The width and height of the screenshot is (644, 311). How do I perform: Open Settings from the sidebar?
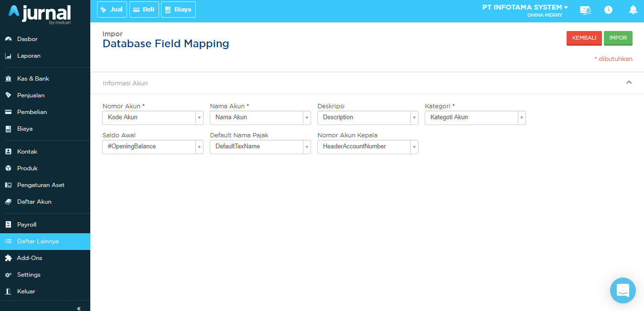tap(29, 275)
